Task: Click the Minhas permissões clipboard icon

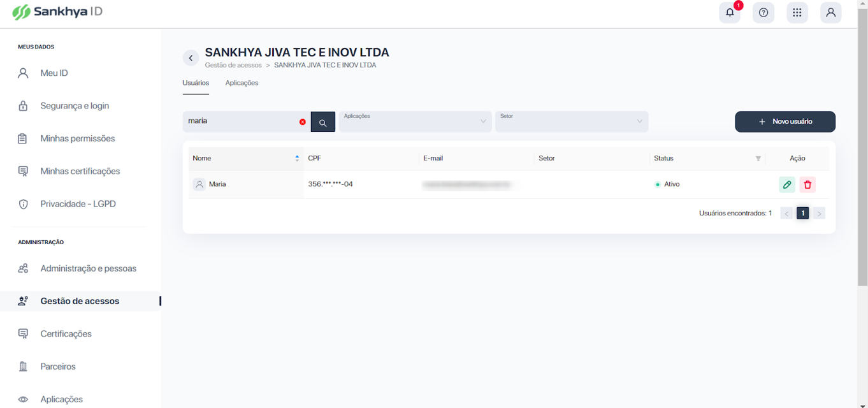Action: pyautogui.click(x=23, y=138)
